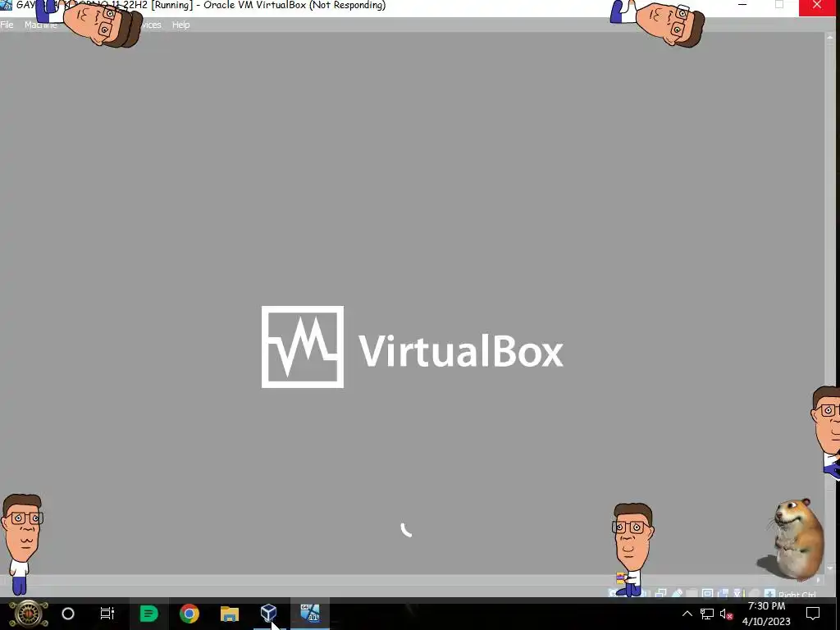The image size is (840, 630).
Task: Open the Action Center notification icon
Action: tap(813, 614)
